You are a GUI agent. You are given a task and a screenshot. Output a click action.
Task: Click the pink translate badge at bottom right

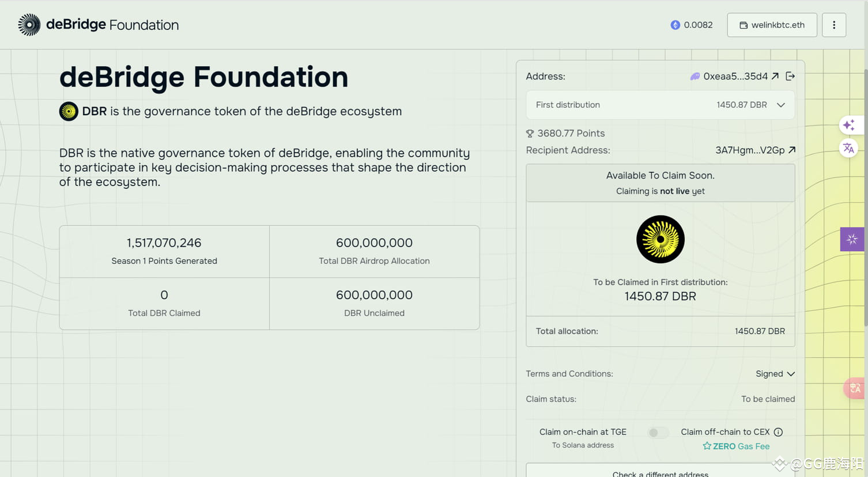pos(855,388)
